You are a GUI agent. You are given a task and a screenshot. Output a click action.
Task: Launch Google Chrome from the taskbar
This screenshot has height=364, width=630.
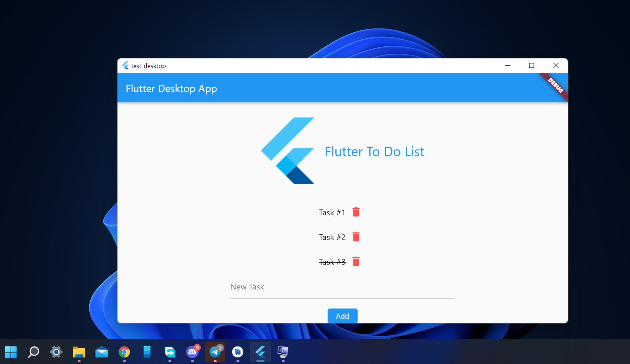[124, 352]
